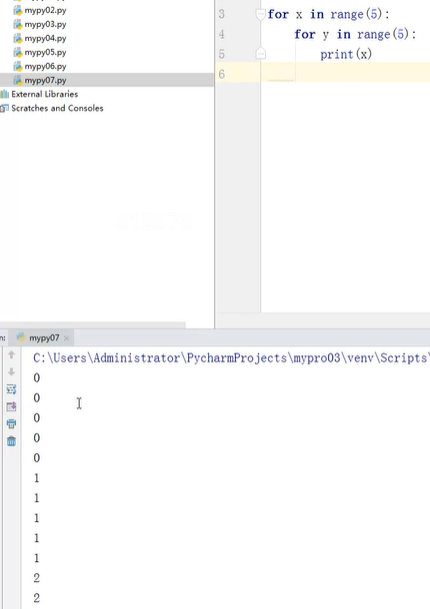430x609 pixels.
Task: Toggle soft-wrap icon in Run console
Action: coord(11,389)
